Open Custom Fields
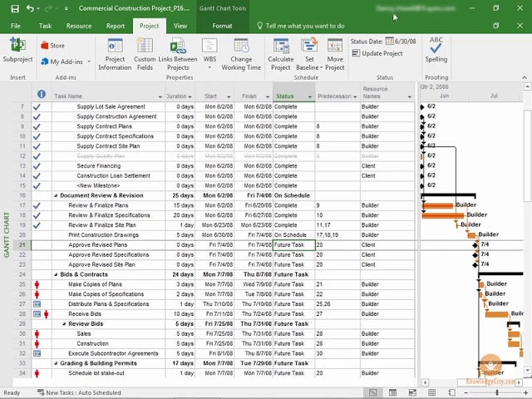The image size is (532, 399). tap(145, 54)
